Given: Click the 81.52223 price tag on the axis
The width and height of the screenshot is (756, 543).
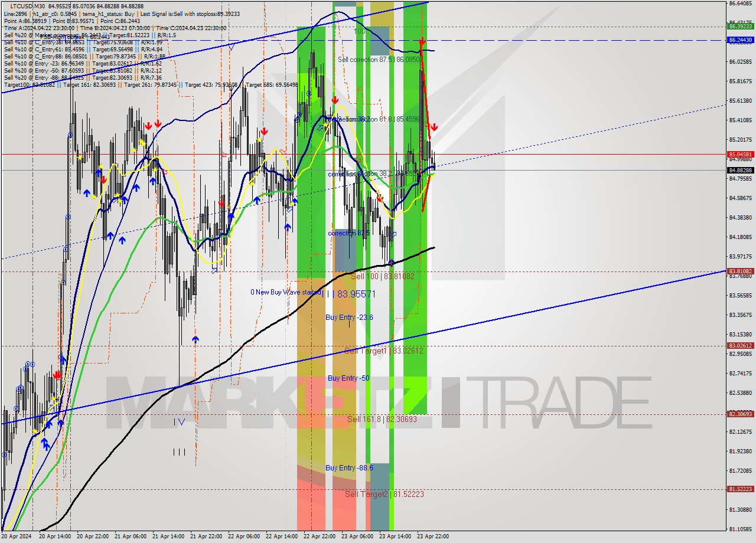Looking at the screenshot, I should [741, 489].
